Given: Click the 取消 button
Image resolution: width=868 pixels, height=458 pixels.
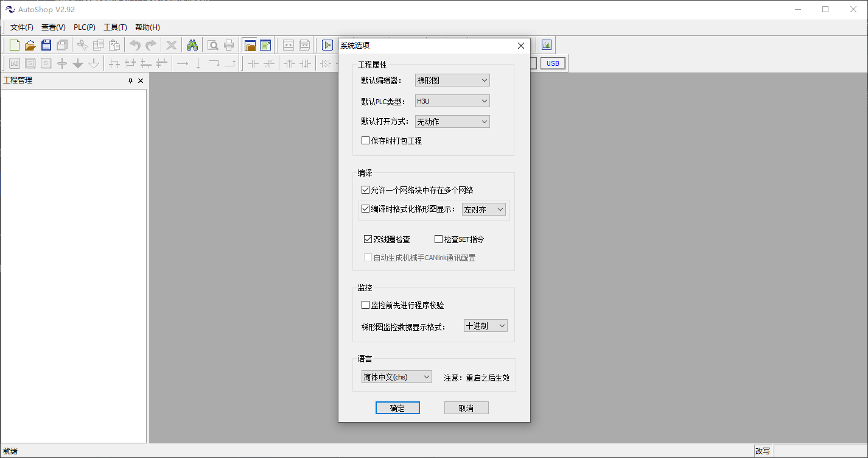Looking at the screenshot, I should tap(466, 408).
